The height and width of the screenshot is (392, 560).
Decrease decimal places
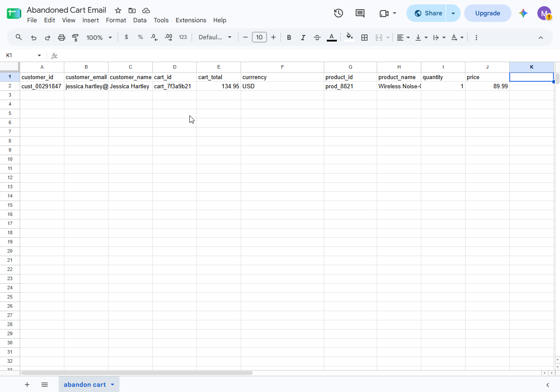154,38
